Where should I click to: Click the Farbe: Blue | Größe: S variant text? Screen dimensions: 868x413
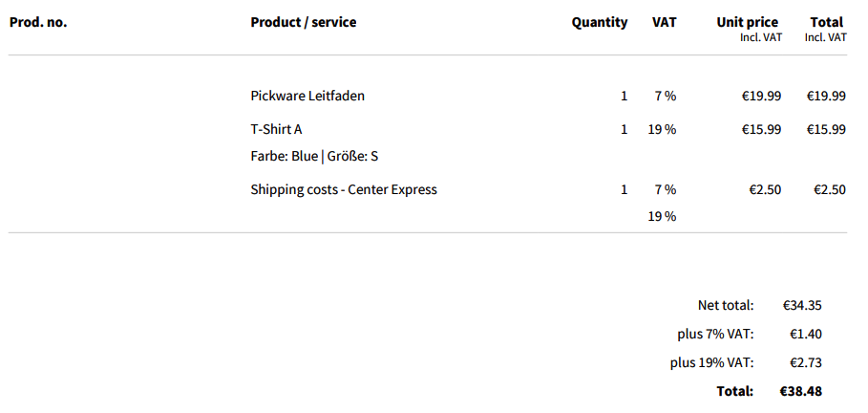(x=314, y=156)
